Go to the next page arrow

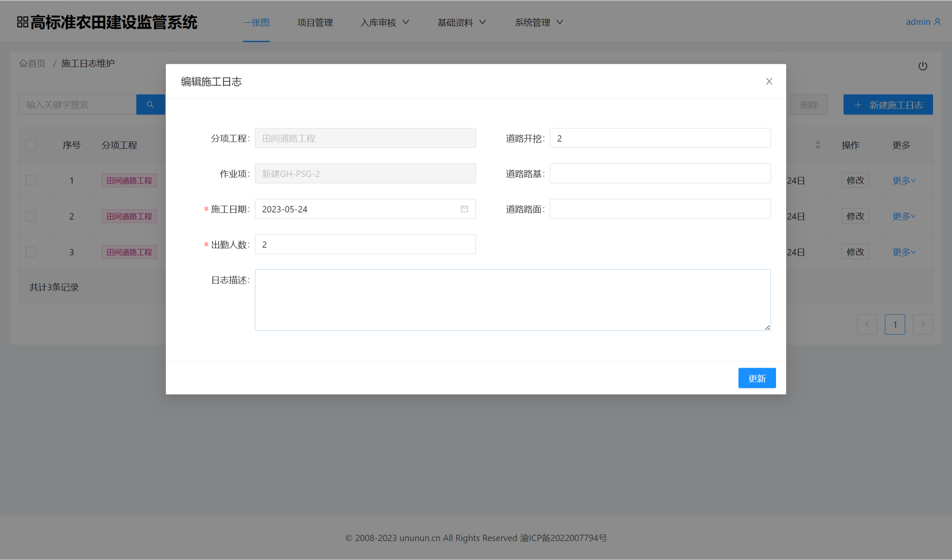pos(922,325)
